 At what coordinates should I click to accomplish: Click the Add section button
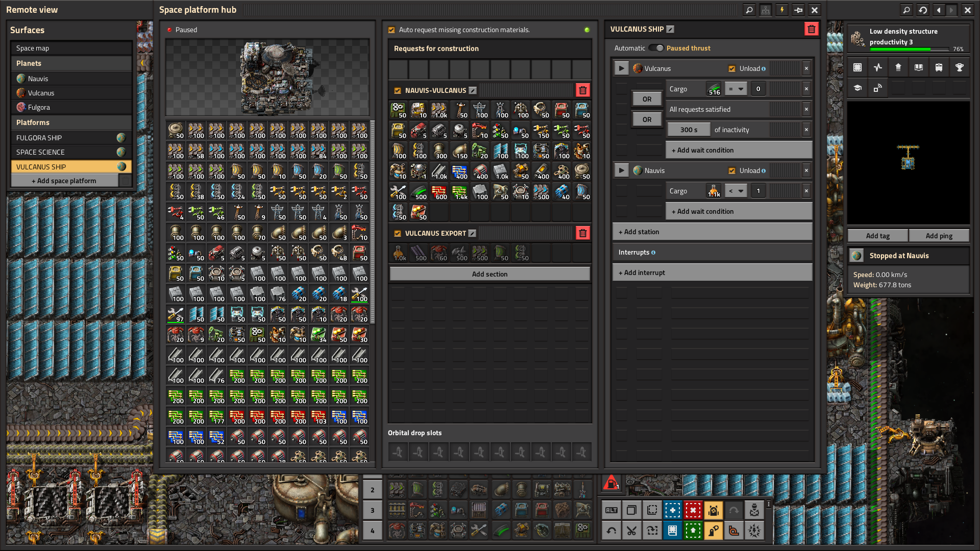(x=489, y=274)
